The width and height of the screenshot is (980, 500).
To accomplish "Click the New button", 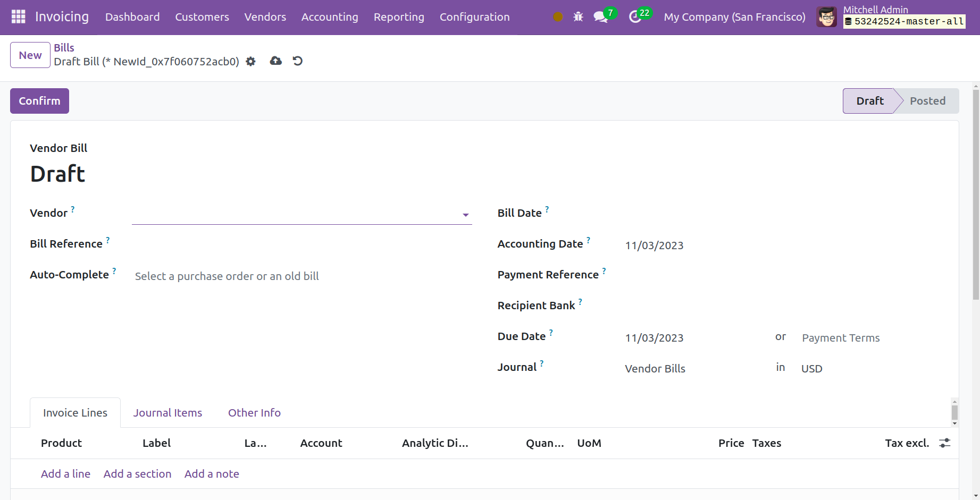I will tap(30, 55).
